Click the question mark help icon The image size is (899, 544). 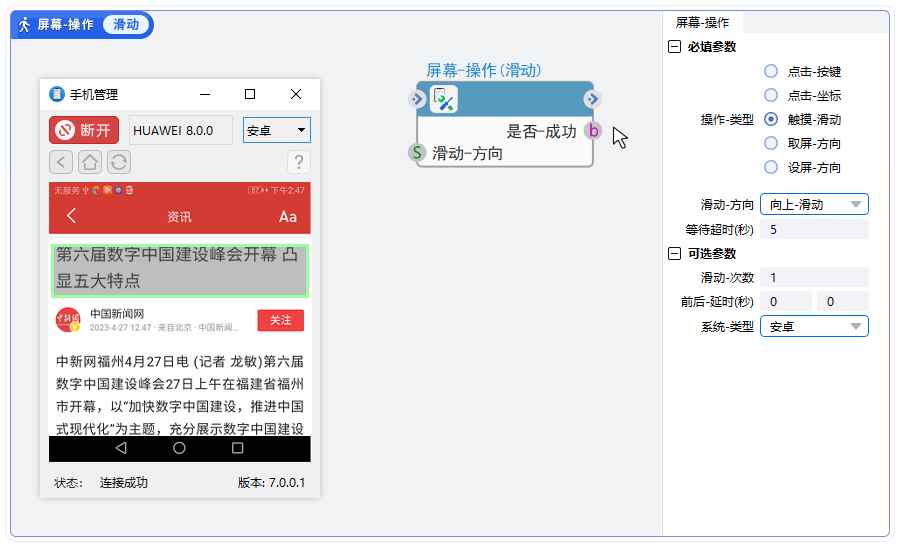[298, 162]
